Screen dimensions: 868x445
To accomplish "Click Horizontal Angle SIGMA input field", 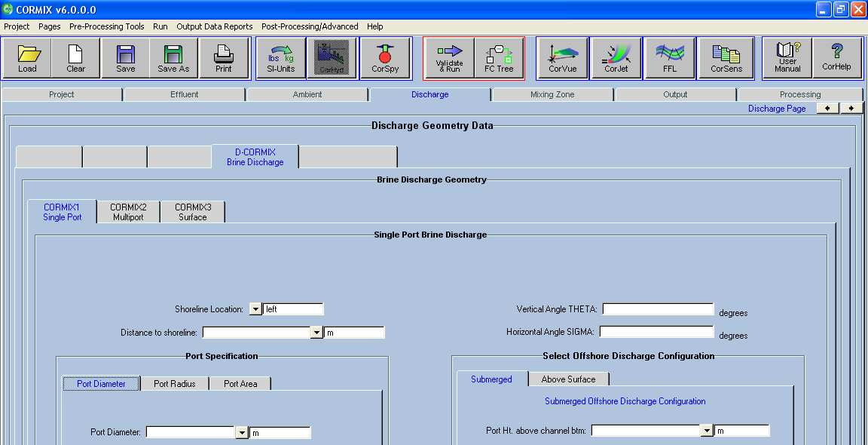I will click(x=656, y=332).
